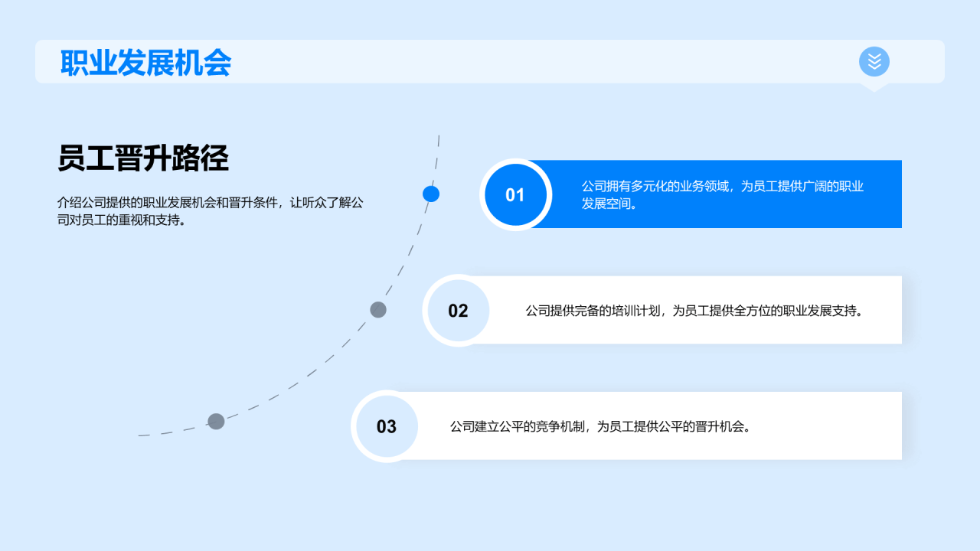
Task: Click the slide title 职业发展机会
Action: point(145,64)
